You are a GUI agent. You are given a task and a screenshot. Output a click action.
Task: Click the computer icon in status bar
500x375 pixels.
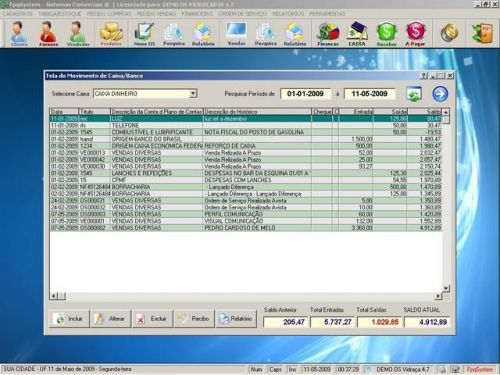click(455, 369)
